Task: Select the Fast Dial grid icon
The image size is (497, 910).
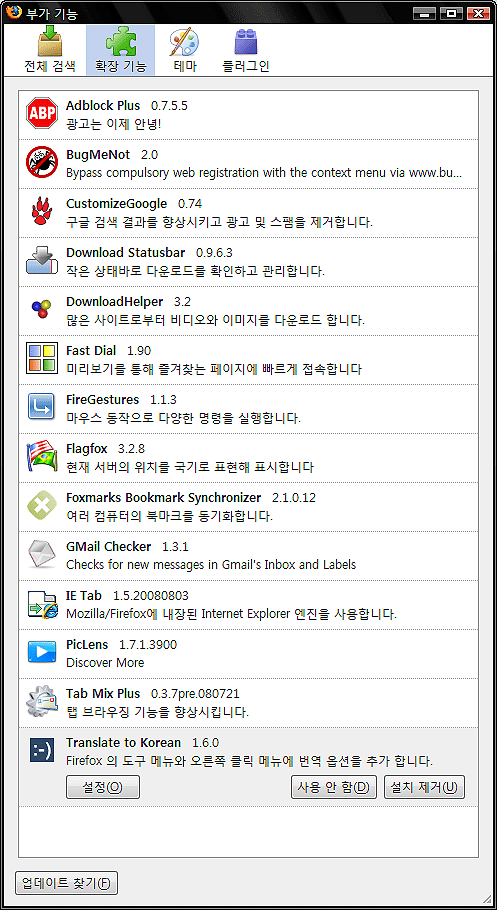Action: 42,359
